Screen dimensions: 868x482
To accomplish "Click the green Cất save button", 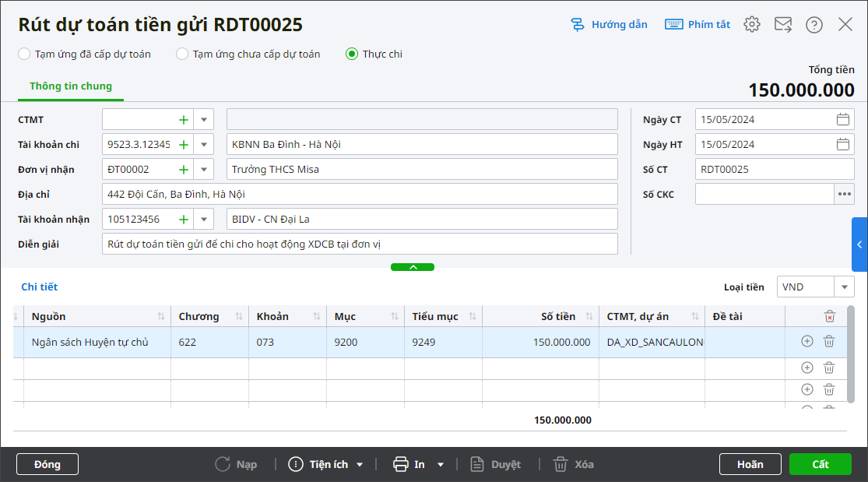I will coord(820,464).
